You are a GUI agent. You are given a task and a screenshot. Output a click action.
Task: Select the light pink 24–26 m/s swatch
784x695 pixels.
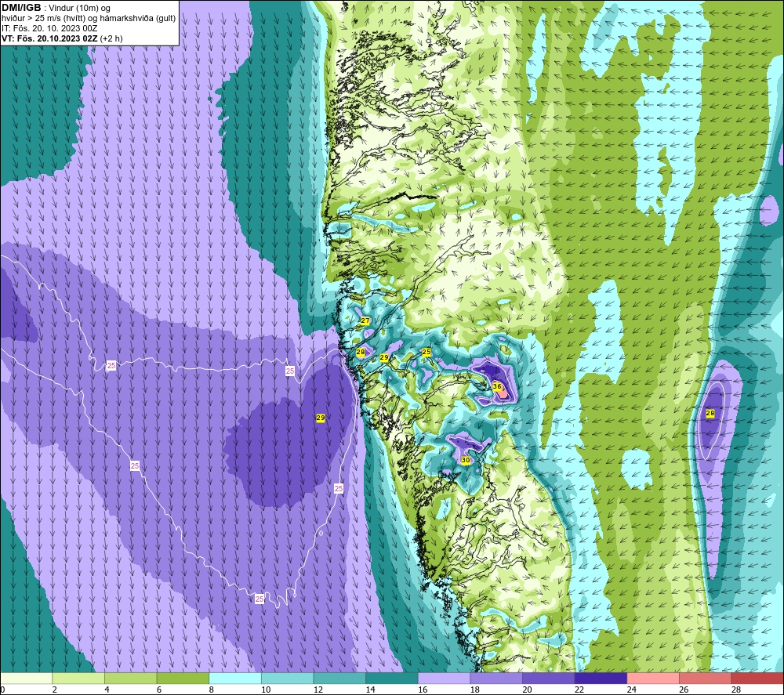(653, 678)
